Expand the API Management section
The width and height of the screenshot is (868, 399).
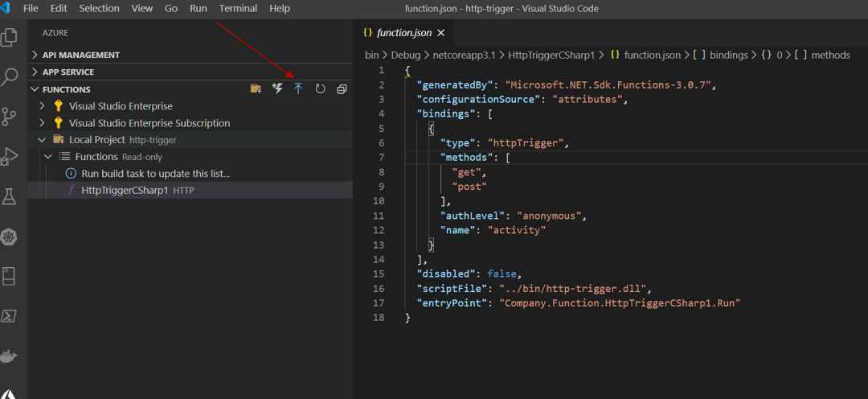pyautogui.click(x=190, y=55)
